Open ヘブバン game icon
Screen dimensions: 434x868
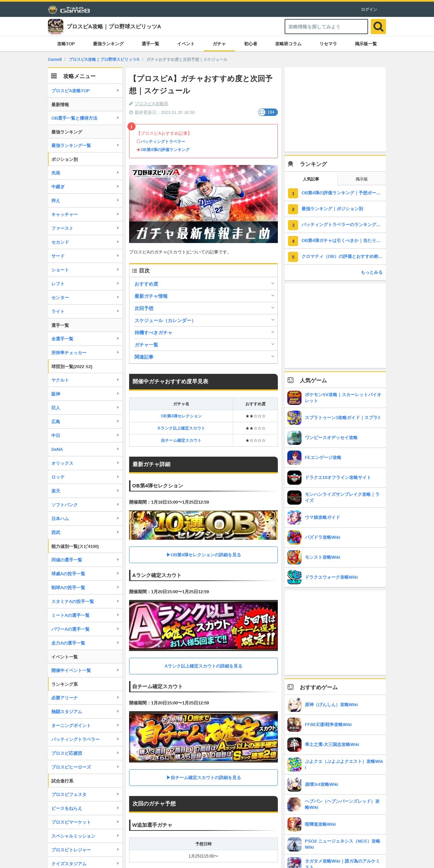coord(294,804)
